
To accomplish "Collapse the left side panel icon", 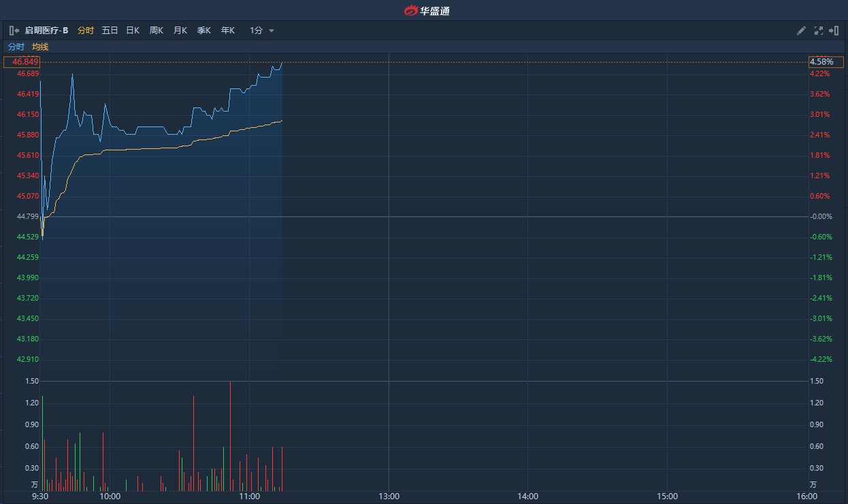I will coord(14,31).
